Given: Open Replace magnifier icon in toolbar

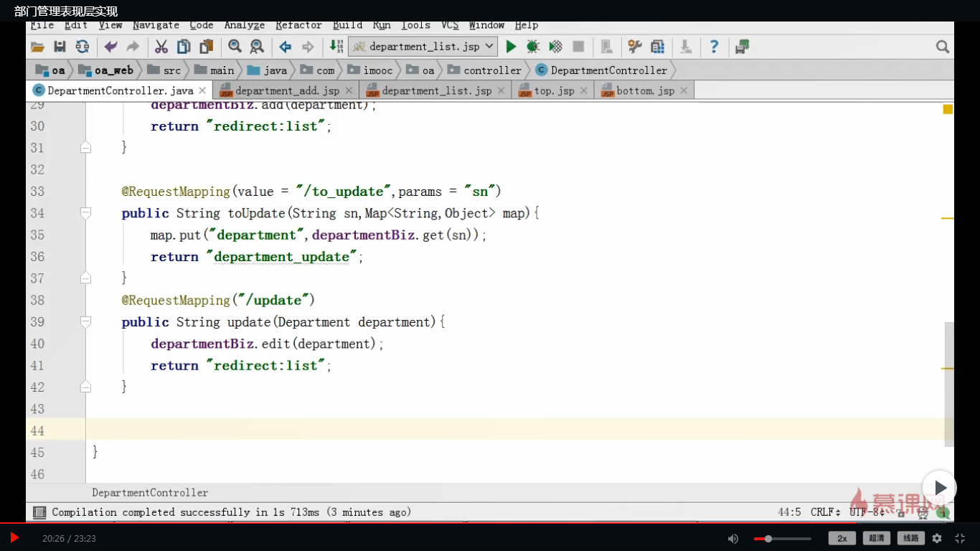Looking at the screenshot, I should point(257,47).
